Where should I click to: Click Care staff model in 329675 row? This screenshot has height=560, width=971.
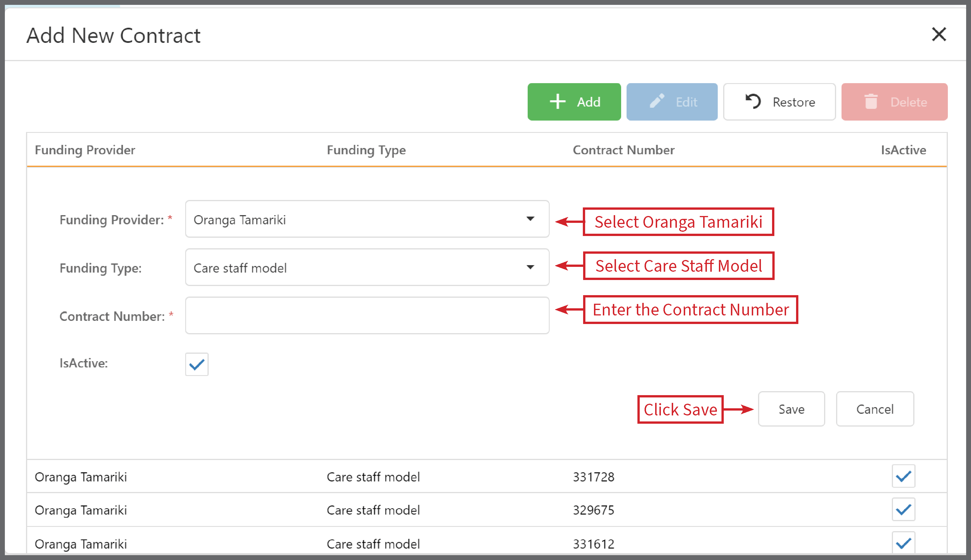[373, 510]
